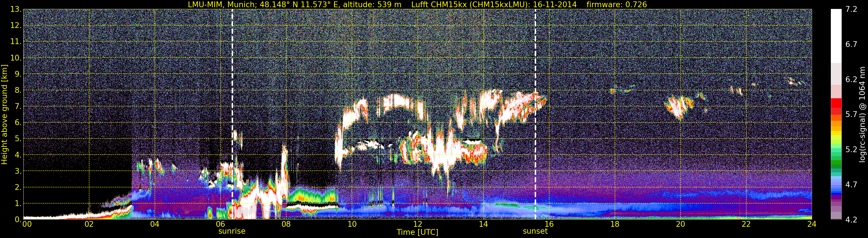This screenshot has height=238, width=868.
Task: Click the height tick label '13.'
Action: click(16, 10)
